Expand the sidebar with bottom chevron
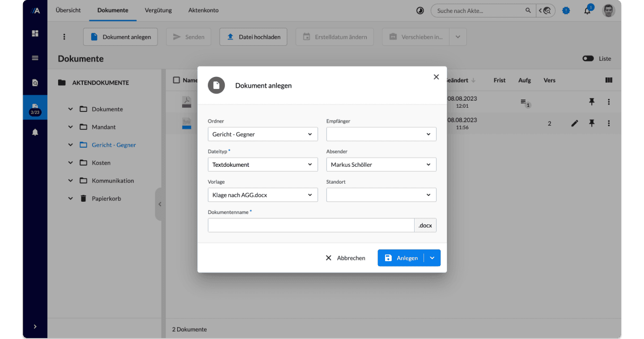The height and width of the screenshot is (339, 644). point(35,326)
